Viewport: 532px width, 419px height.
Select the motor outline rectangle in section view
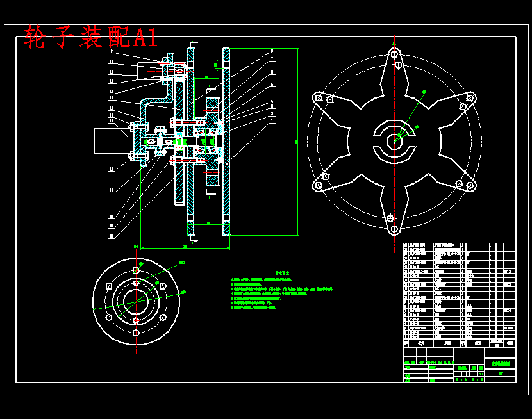point(113,142)
